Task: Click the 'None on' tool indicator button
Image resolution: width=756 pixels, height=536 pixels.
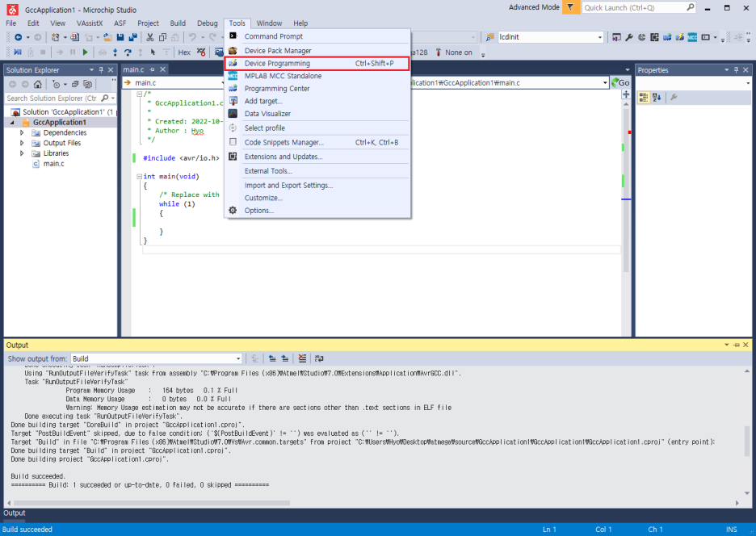Action: point(454,52)
